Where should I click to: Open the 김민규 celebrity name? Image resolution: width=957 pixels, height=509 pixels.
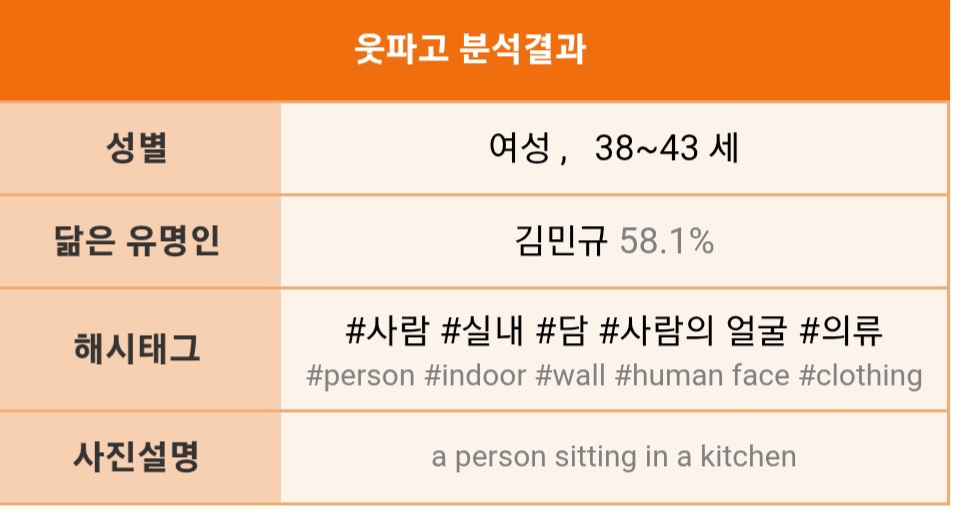pyautogui.click(x=561, y=241)
